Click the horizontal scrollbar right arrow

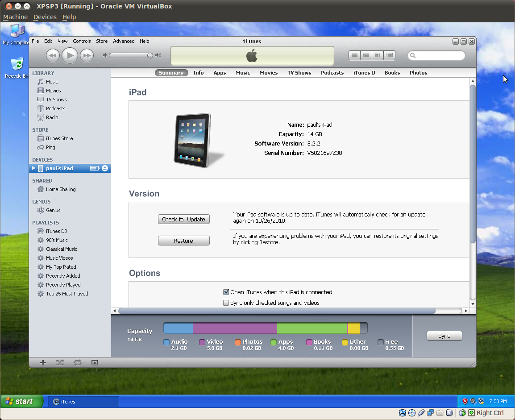click(x=466, y=311)
